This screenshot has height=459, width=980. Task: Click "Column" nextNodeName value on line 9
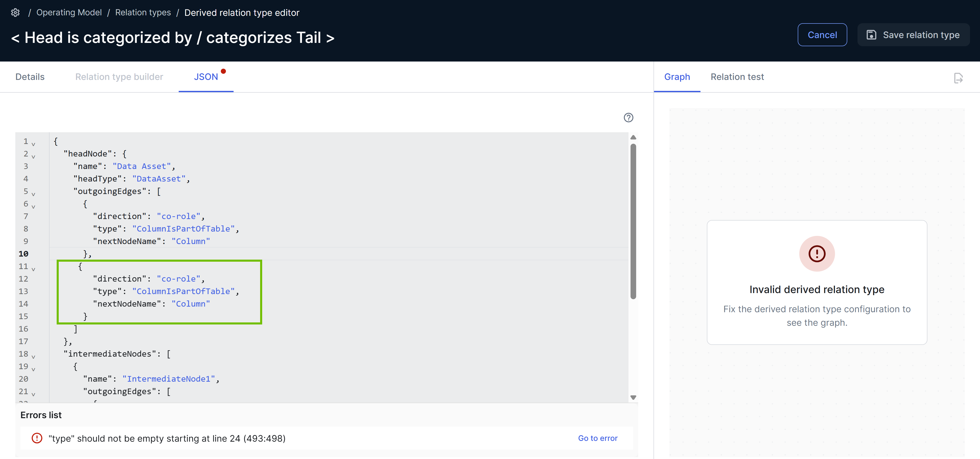pyautogui.click(x=191, y=241)
